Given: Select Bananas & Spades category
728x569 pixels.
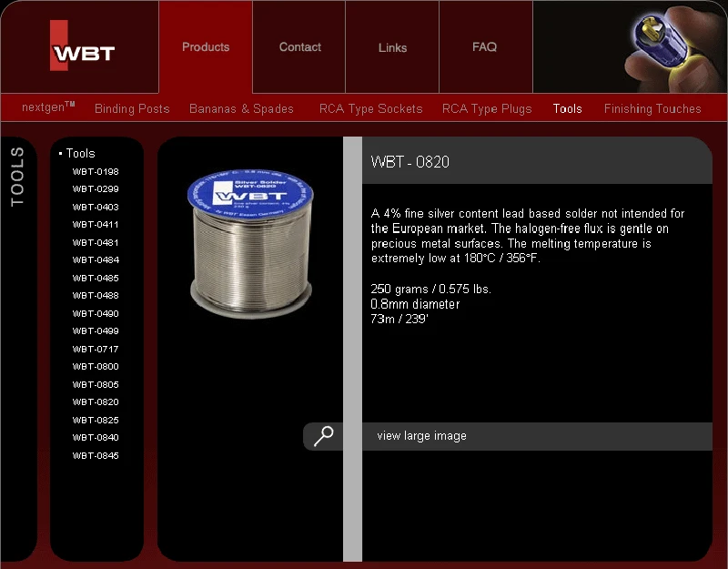Looking at the screenshot, I should point(241,108).
